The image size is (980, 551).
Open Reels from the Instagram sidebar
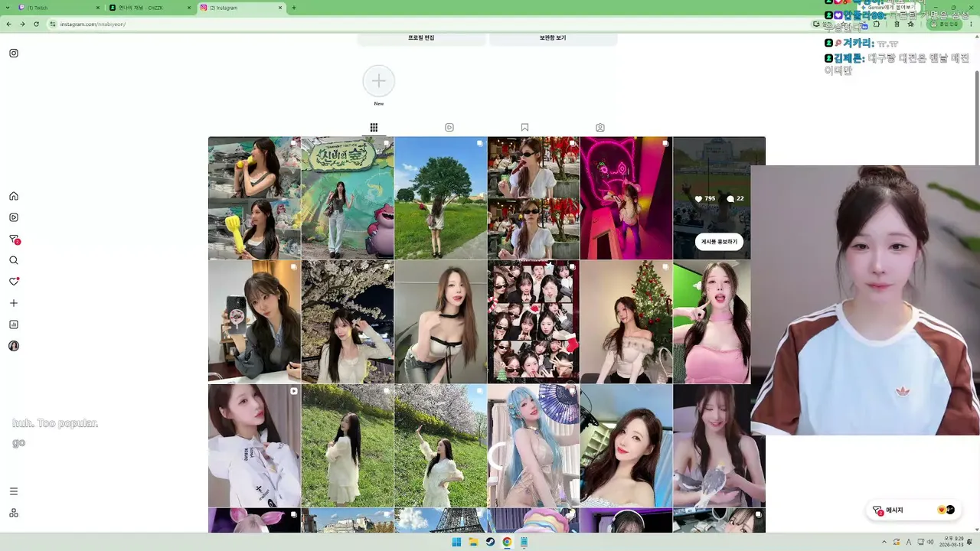(14, 217)
